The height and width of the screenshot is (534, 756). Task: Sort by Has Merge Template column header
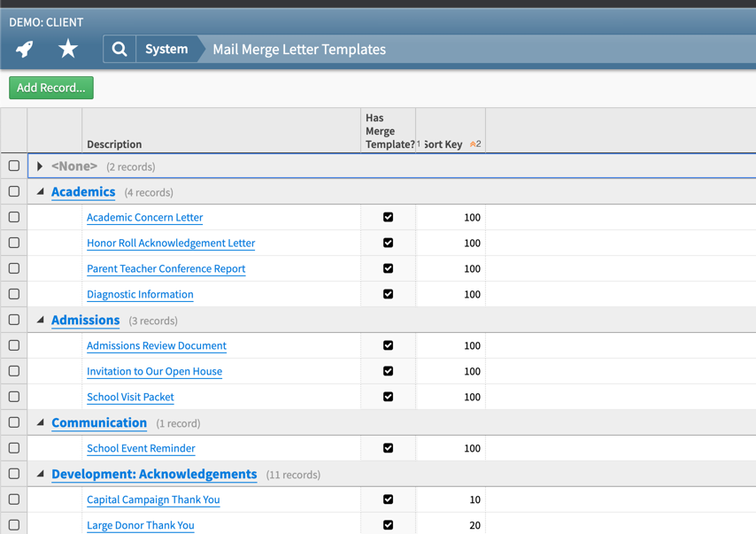(390, 131)
